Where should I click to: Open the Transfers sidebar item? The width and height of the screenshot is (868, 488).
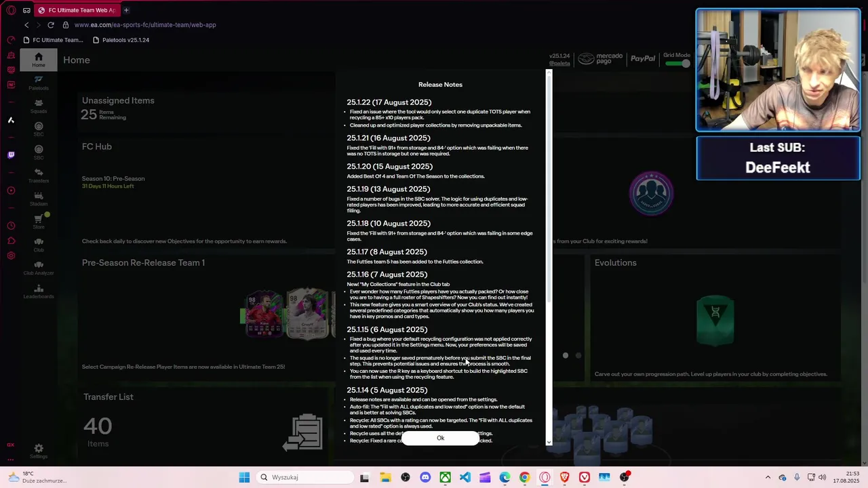point(39,176)
